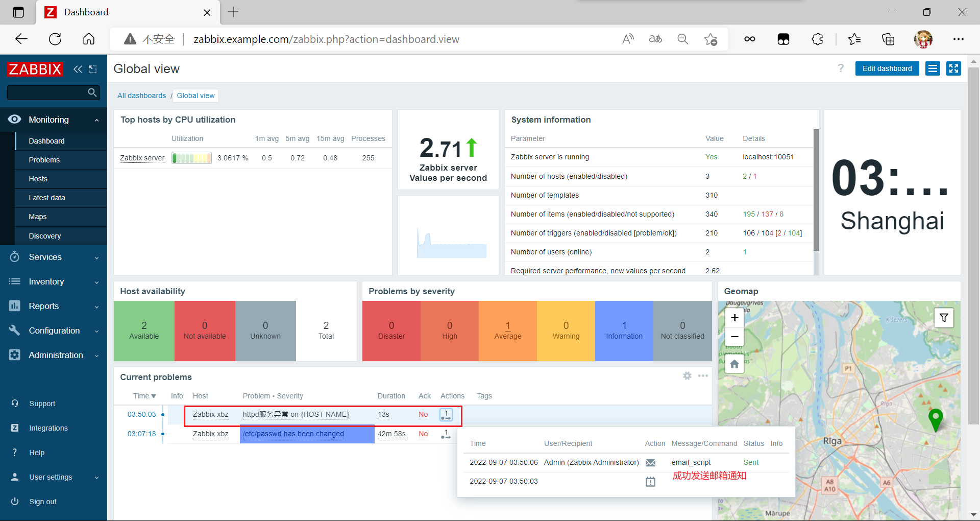Open Discovery under Monitoring
This screenshot has width=980, height=521.
tap(61, 236)
